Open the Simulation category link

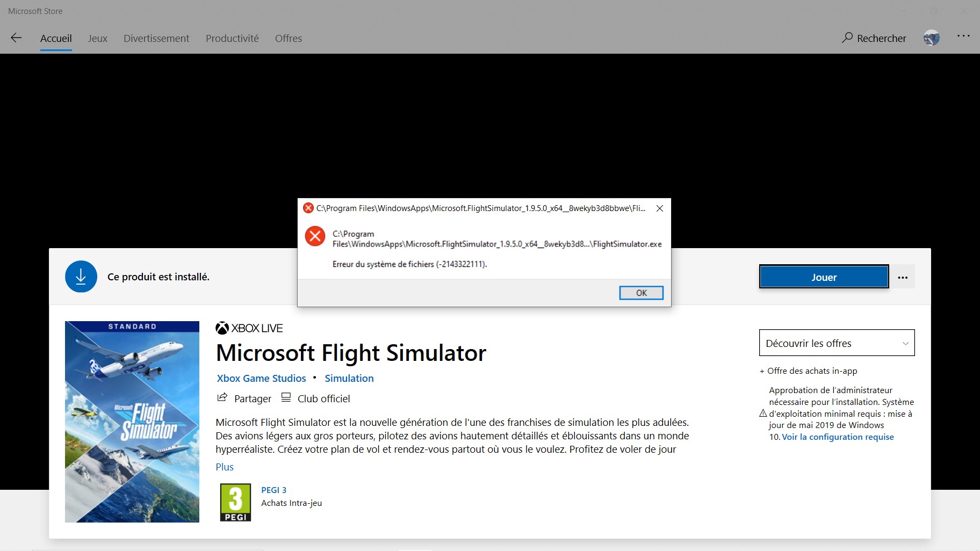[x=349, y=378]
